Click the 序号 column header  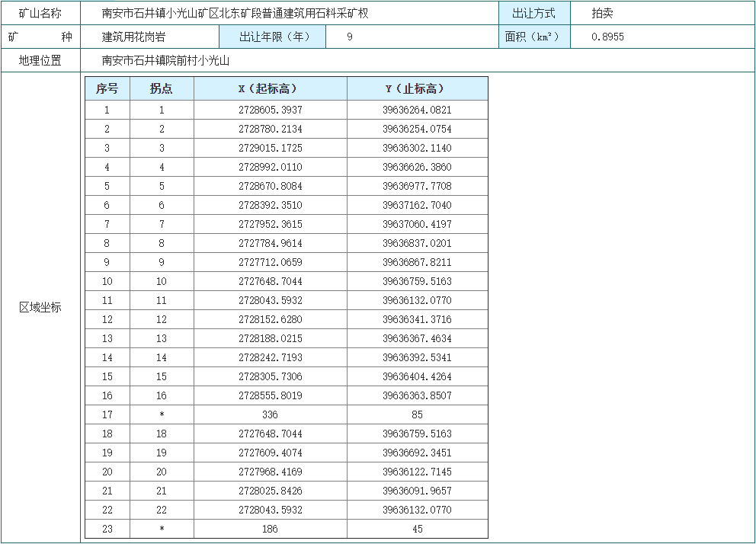pos(107,88)
